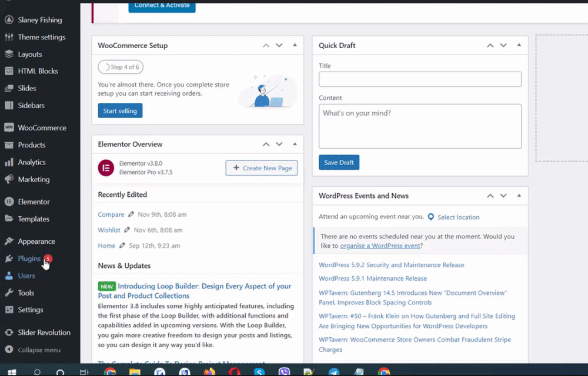The width and height of the screenshot is (588, 376).
Task: Open the recently edited Wishlist page
Action: tap(109, 230)
